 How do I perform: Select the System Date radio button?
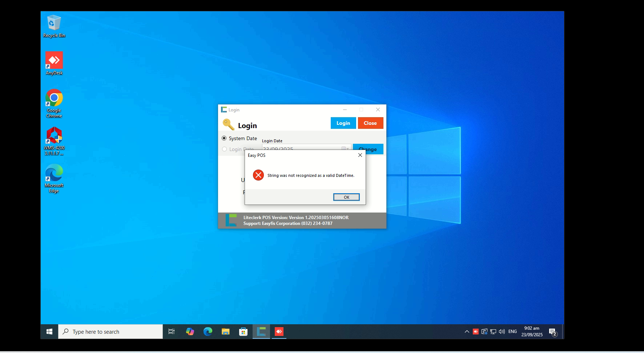pyautogui.click(x=224, y=138)
